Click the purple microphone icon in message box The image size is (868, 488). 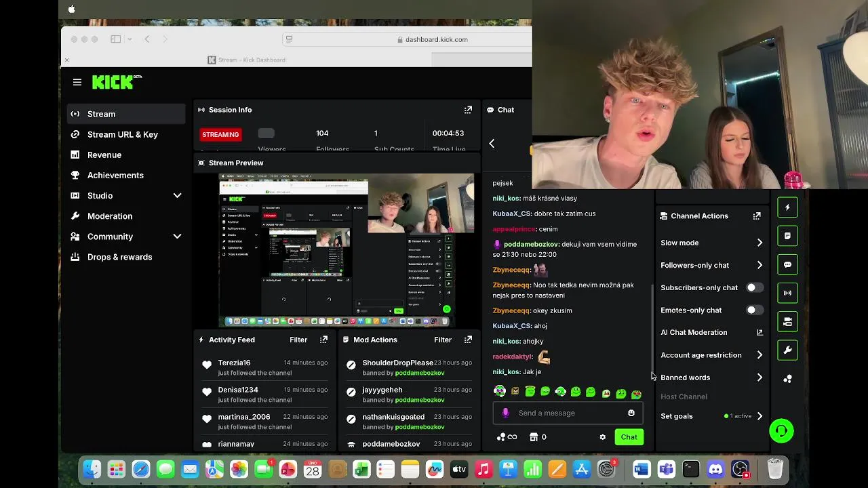pyautogui.click(x=505, y=413)
